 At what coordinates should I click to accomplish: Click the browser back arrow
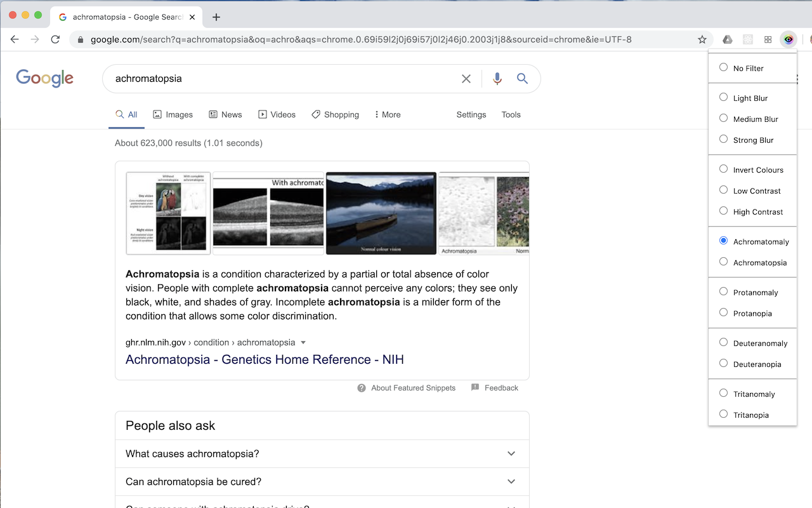click(x=15, y=39)
